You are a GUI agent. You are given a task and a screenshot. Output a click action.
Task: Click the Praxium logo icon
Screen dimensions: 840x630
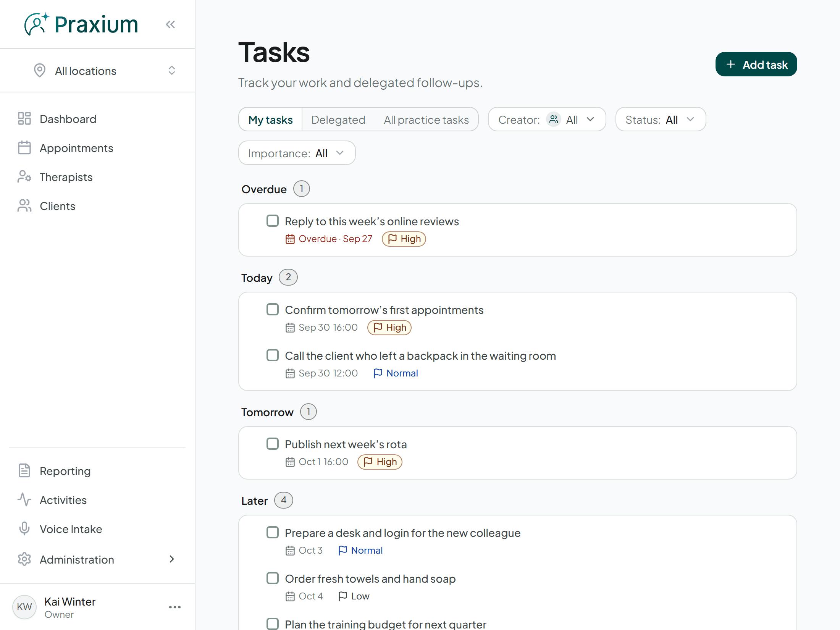tap(36, 24)
